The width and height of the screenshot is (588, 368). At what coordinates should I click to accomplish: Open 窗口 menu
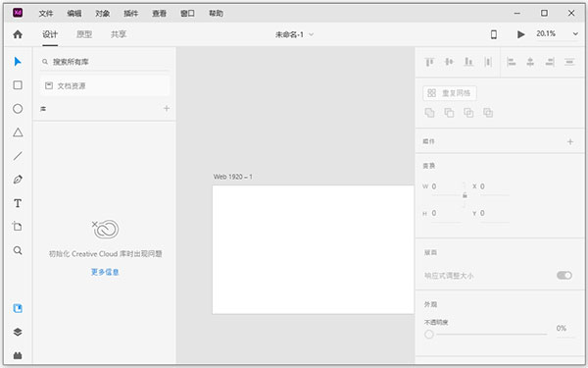(187, 14)
